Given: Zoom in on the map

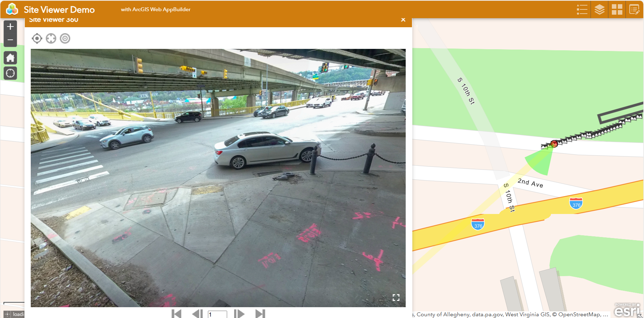Looking at the screenshot, I should click(10, 27).
